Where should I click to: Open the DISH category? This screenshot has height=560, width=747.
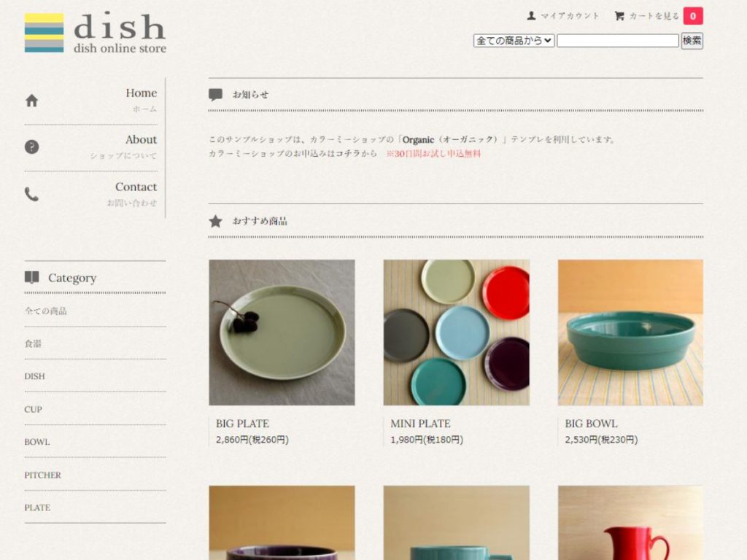pos(35,376)
